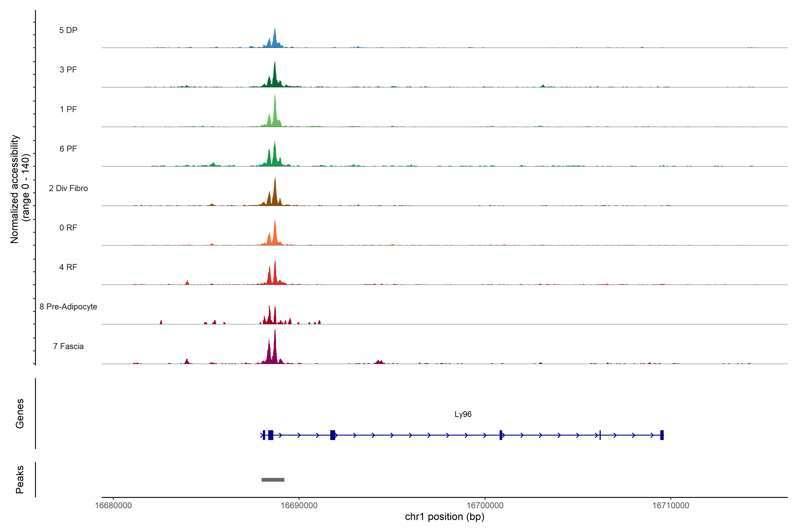The width and height of the screenshot is (798, 532).
Task: Click the 16680000 axis tick label
Action: [113, 505]
